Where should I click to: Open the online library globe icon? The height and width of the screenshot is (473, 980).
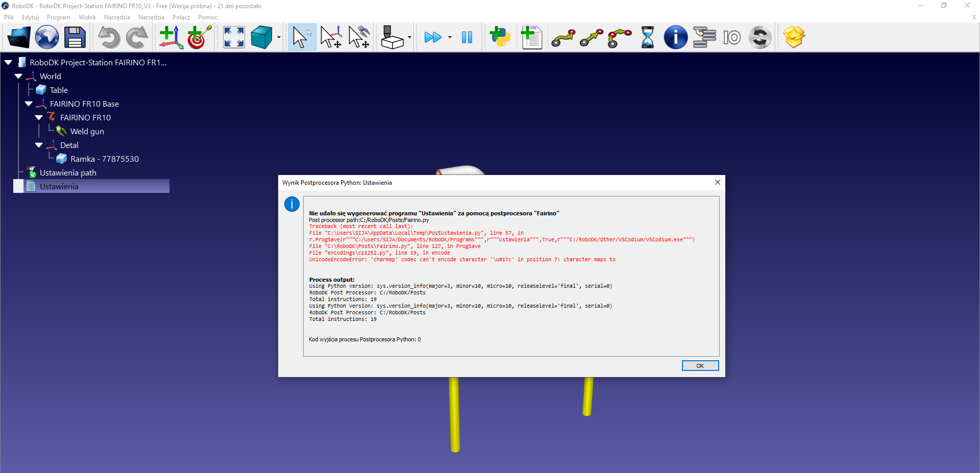pyautogui.click(x=47, y=37)
